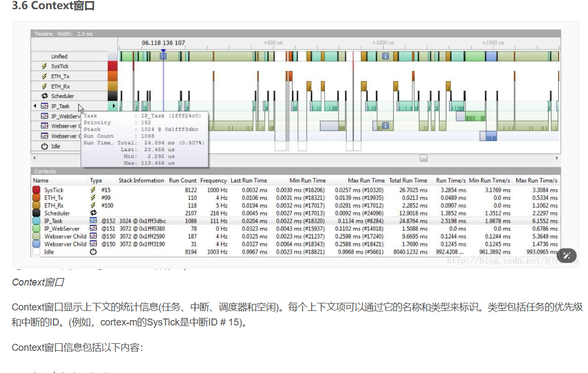Click Webserver Child row with stack 0x1fff2590
The width and height of the screenshot is (588, 373).
pos(295,236)
